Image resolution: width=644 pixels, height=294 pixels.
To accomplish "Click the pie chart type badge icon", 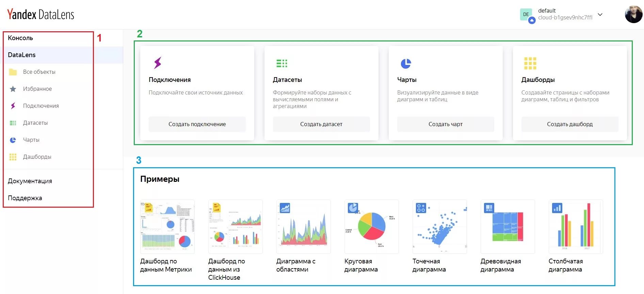I will (353, 208).
